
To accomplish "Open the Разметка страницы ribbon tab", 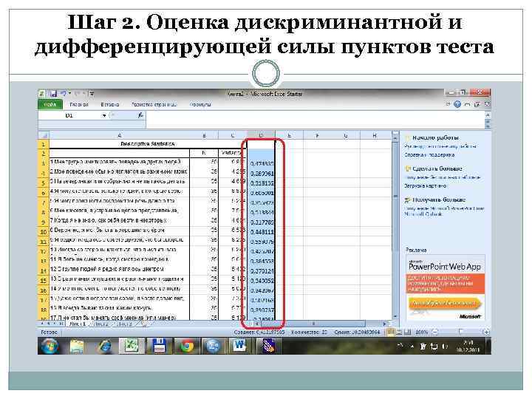I will pyautogui.click(x=154, y=104).
